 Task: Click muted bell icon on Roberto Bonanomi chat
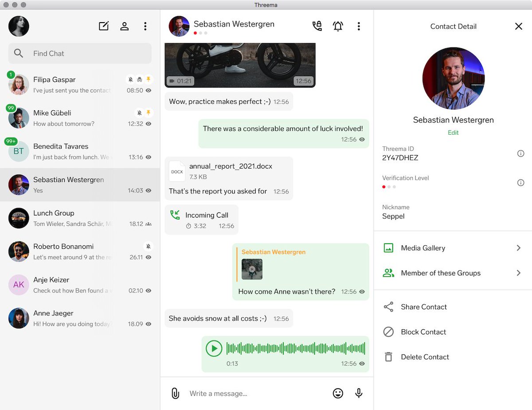[x=149, y=246]
